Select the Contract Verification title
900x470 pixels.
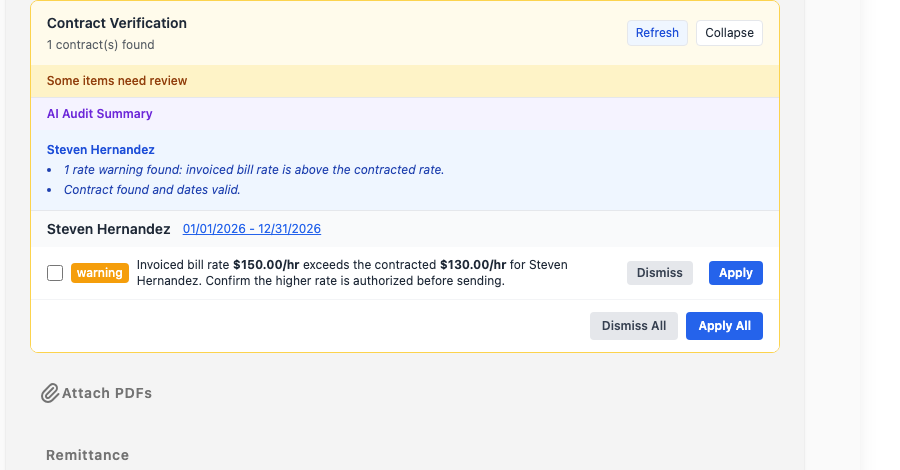click(117, 23)
